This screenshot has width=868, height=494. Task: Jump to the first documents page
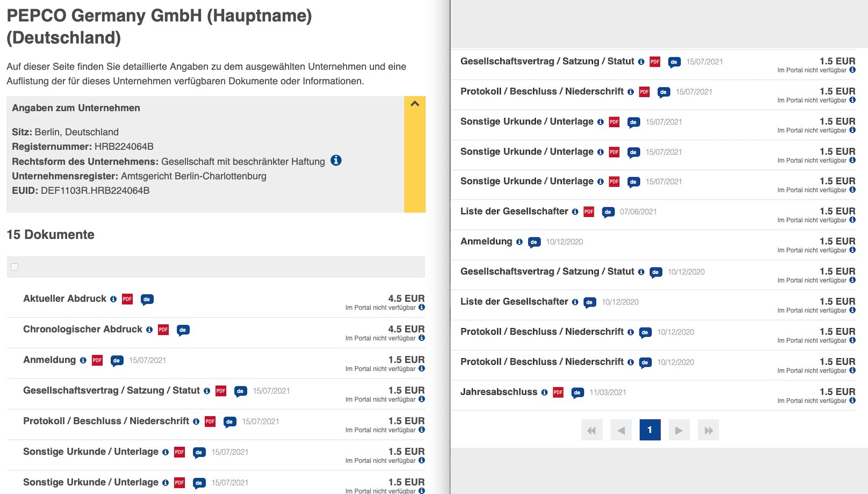592,430
